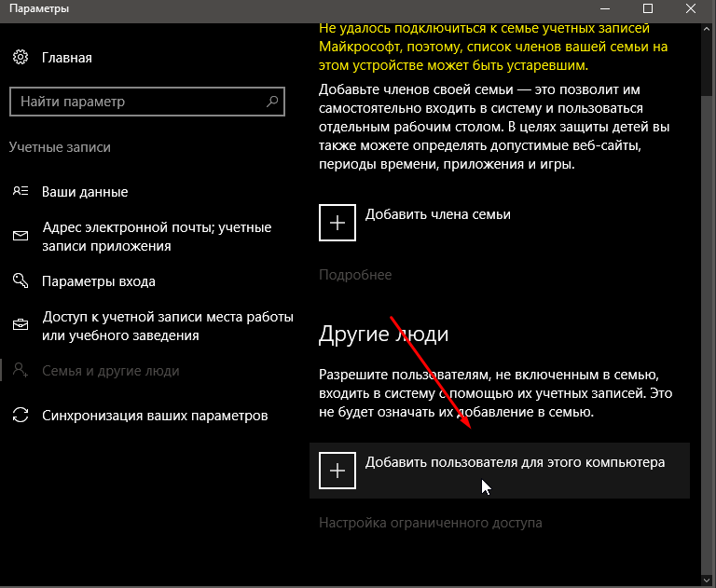The image size is (716, 588).
Task: Open Синхронизация ваших параметров
Action: tap(155, 416)
